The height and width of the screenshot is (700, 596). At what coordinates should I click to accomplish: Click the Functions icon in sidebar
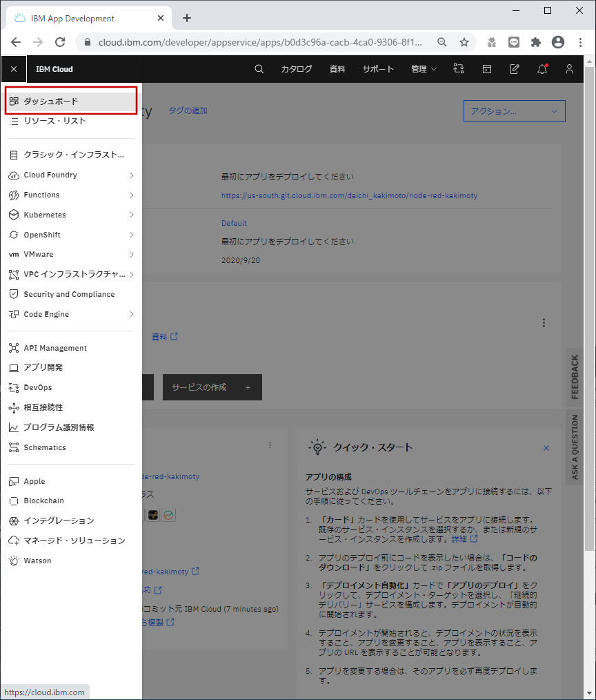coord(14,195)
